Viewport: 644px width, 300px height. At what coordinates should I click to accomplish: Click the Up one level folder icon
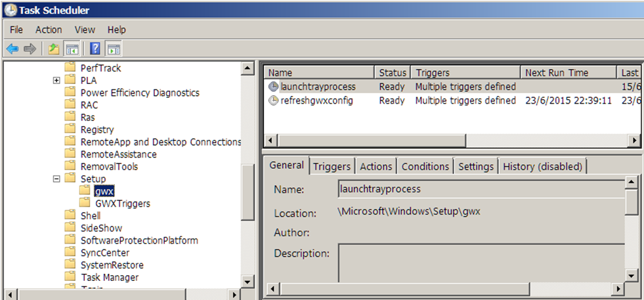click(x=54, y=49)
